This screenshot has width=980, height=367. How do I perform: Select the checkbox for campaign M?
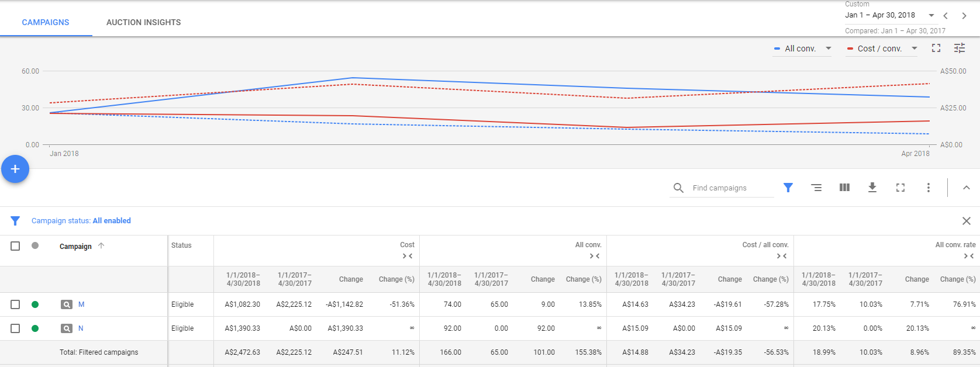pos(15,304)
